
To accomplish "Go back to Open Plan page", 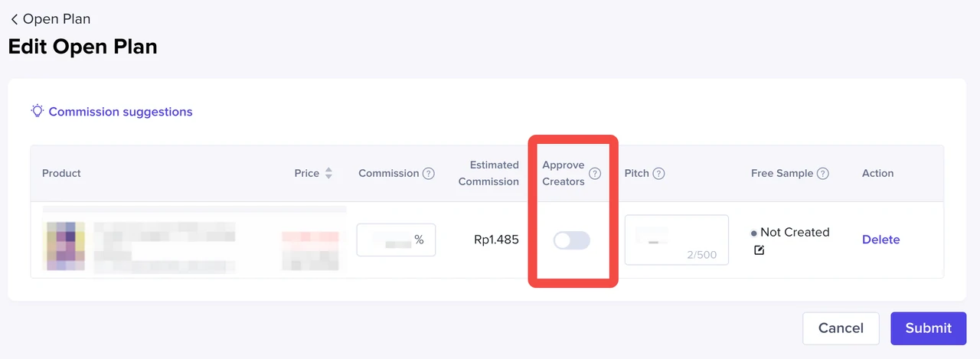I will 50,19.
